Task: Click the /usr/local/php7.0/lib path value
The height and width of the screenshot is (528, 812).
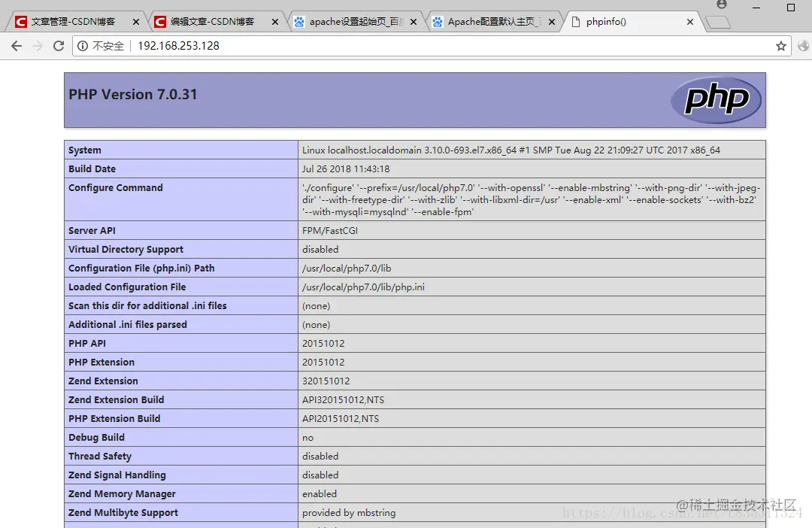Action: point(347,269)
